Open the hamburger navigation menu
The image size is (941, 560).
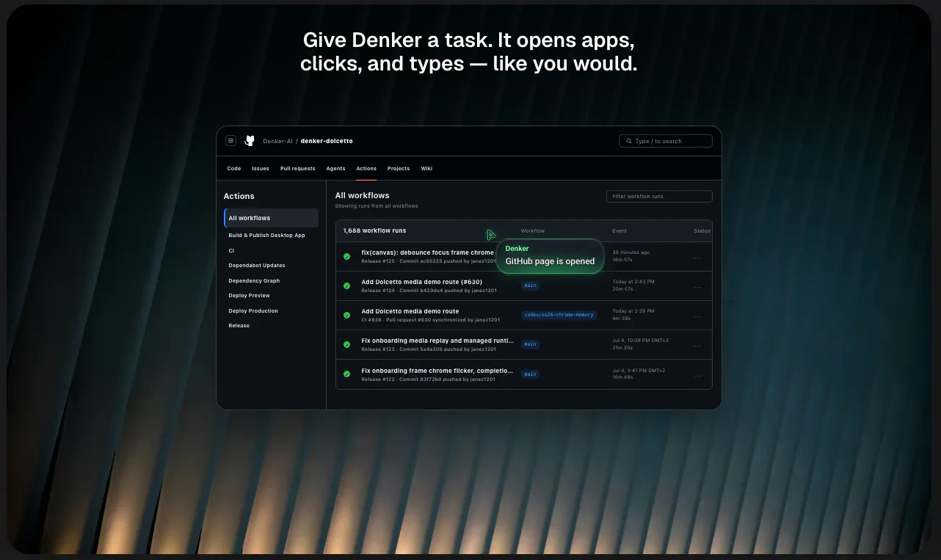(x=230, y=141)
